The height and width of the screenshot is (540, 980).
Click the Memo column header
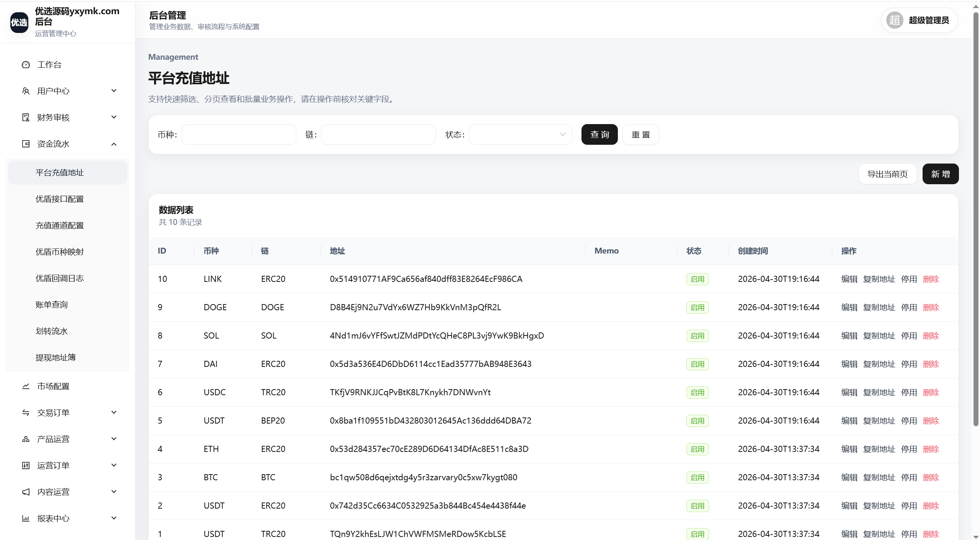pos(606,251)
